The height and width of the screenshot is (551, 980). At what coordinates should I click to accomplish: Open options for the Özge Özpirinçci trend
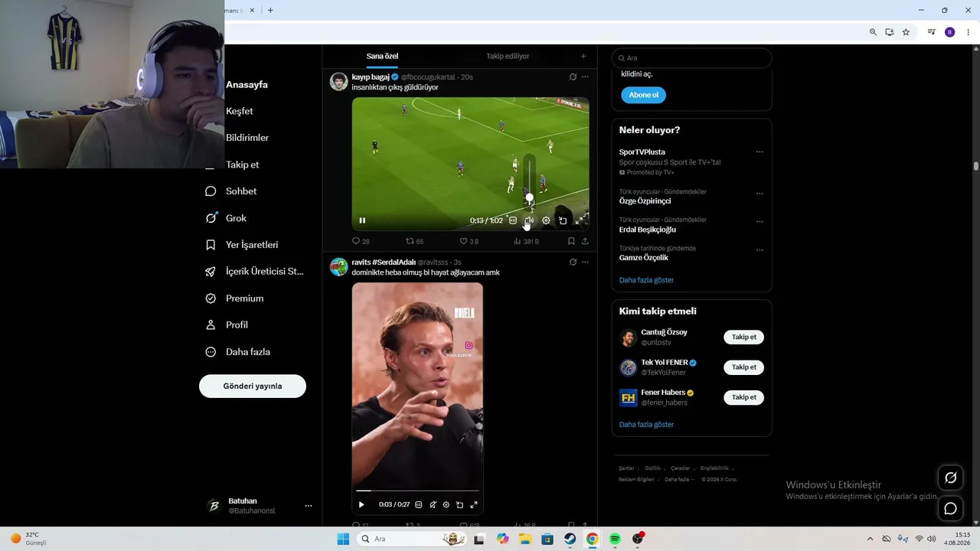pos(759,194)
